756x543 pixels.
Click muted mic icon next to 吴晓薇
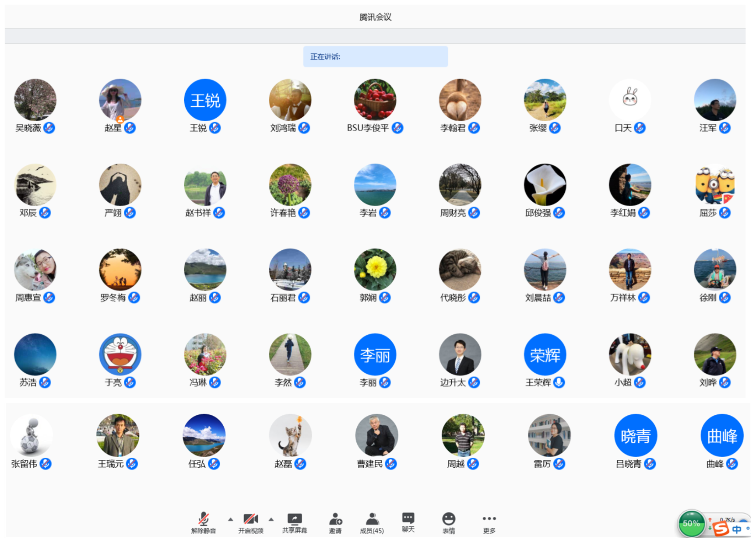pyautogui.click(x=49, y=128)
